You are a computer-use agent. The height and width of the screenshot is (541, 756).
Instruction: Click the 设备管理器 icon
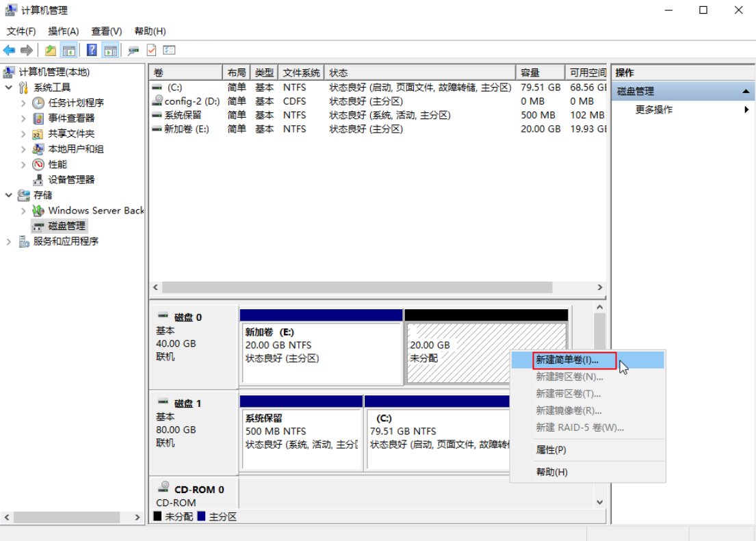[x=38, y=180]
